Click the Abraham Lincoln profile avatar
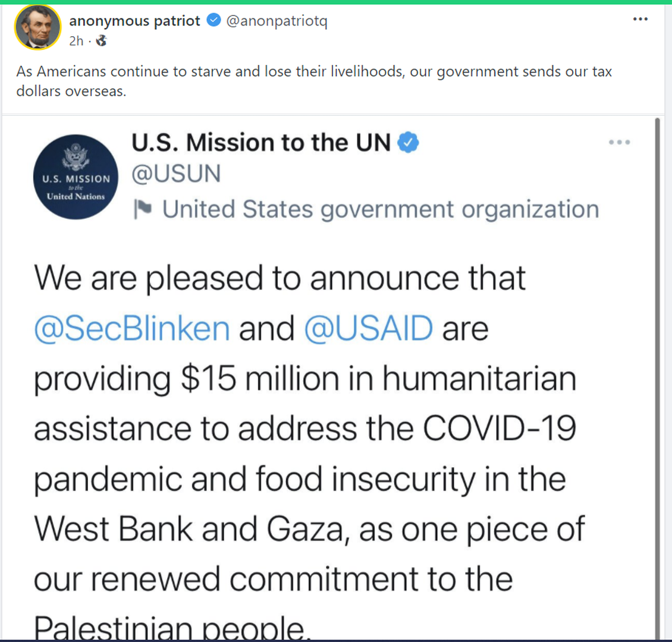Viewport: 672px width, 642px height. [37, 27]
